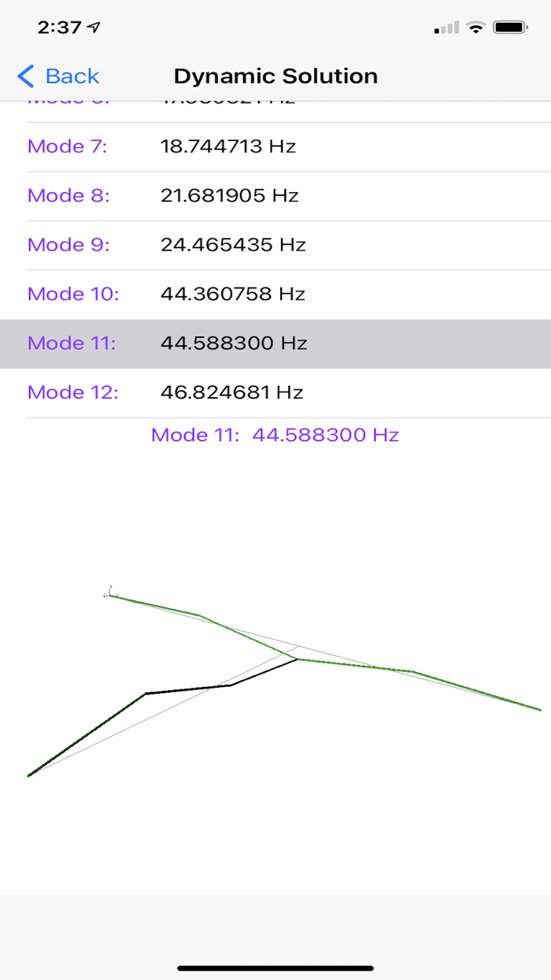The height and width of the screenshot is (980, 551).
Task: Tap the 21.681905 Hz frequency value
Action: [x=229, y=195]
